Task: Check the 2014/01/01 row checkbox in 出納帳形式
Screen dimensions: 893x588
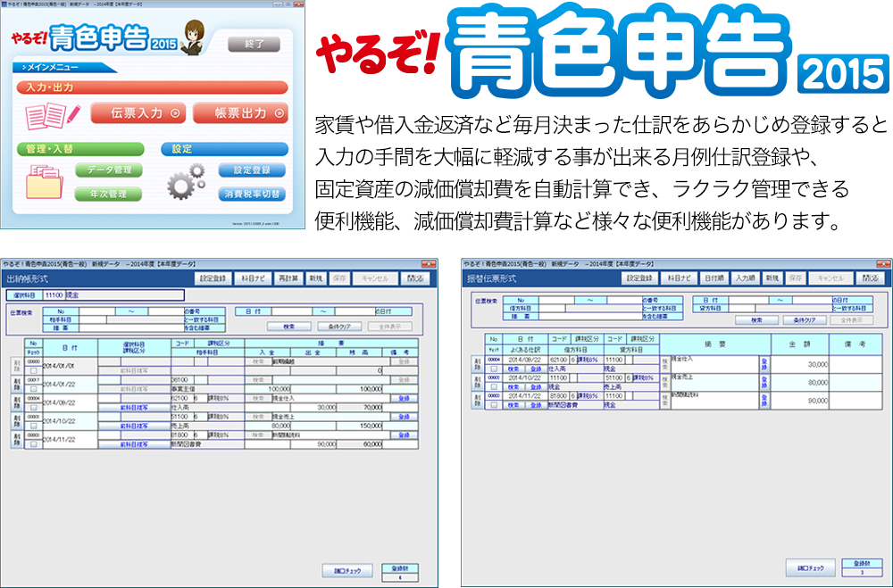Action: (x=34, y=370)
